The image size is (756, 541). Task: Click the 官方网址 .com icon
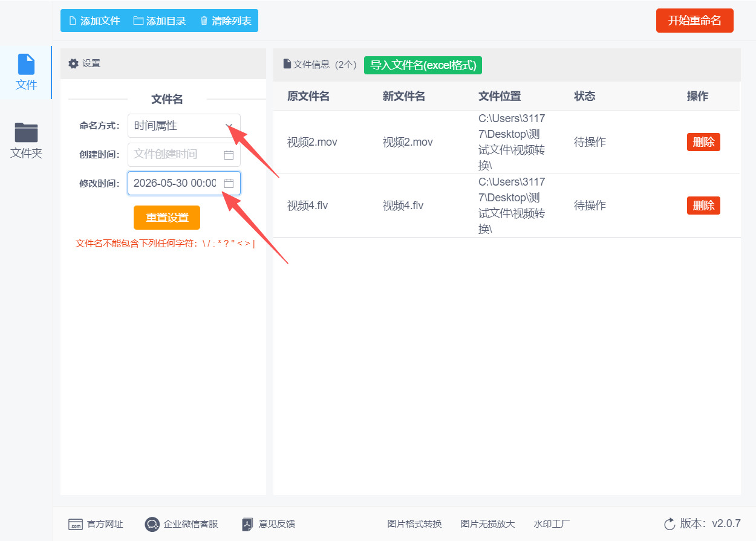tap(75, 524)
